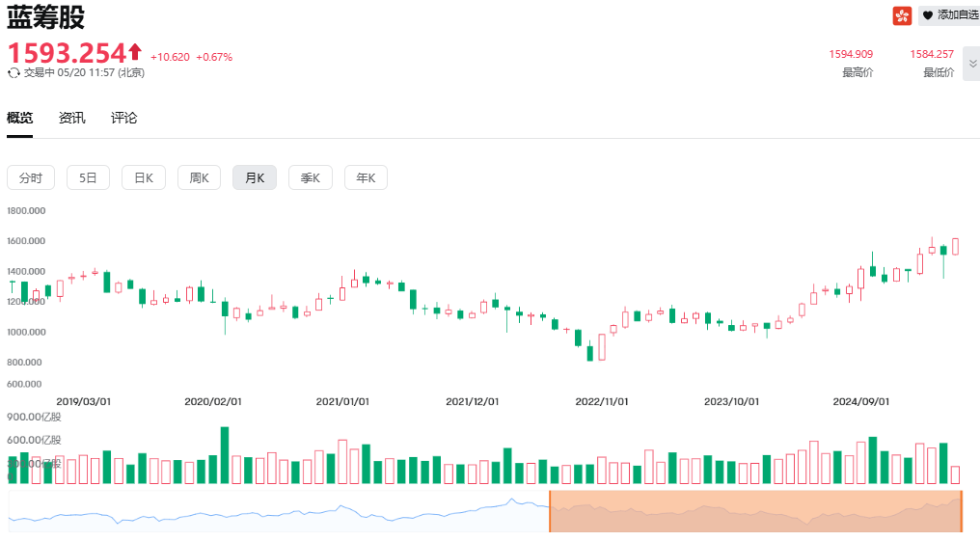This screenshot has height=541, width=980.
Task: Click the left handle of the range selector
Action: click(x=550, y=511)
